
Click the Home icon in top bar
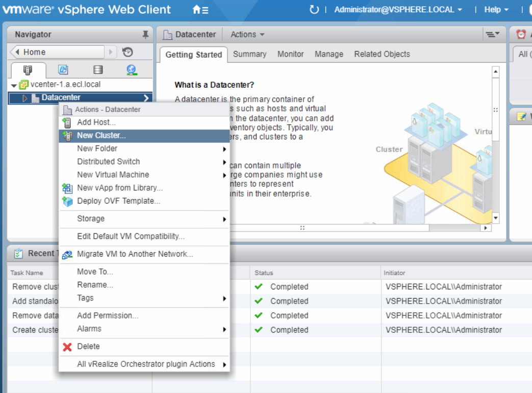click(x=200, y=10)
